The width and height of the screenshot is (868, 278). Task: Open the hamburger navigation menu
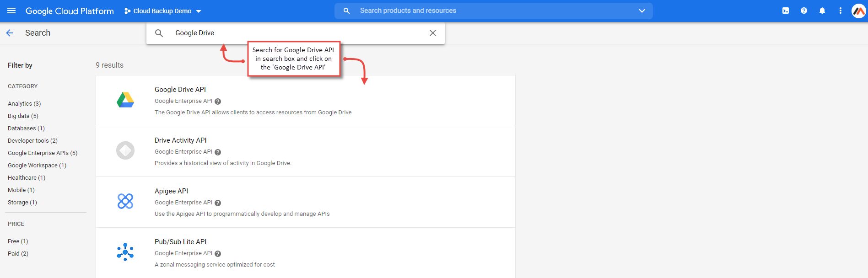pyautogui.click(x=11, y=11)
